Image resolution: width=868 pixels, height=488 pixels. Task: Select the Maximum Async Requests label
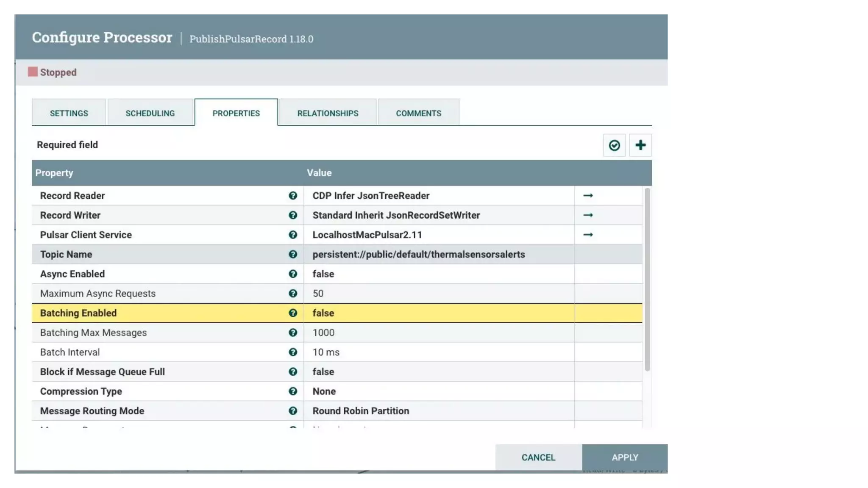point(98,294)
